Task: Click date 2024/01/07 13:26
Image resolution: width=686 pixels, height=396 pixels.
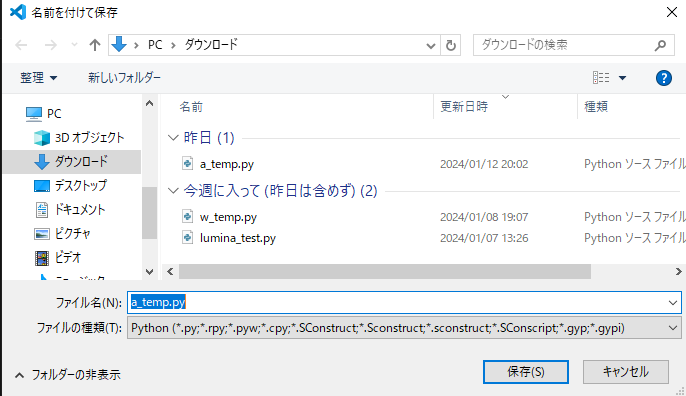Action: pyautogui.click(x=484, y=238)
